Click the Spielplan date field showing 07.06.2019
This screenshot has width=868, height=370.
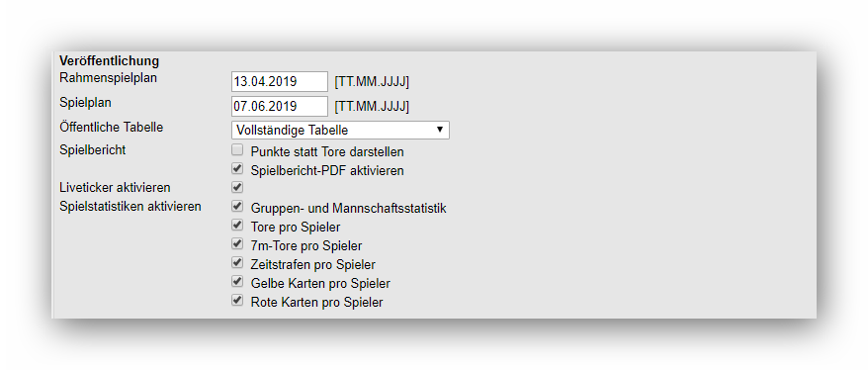[280, 106]
